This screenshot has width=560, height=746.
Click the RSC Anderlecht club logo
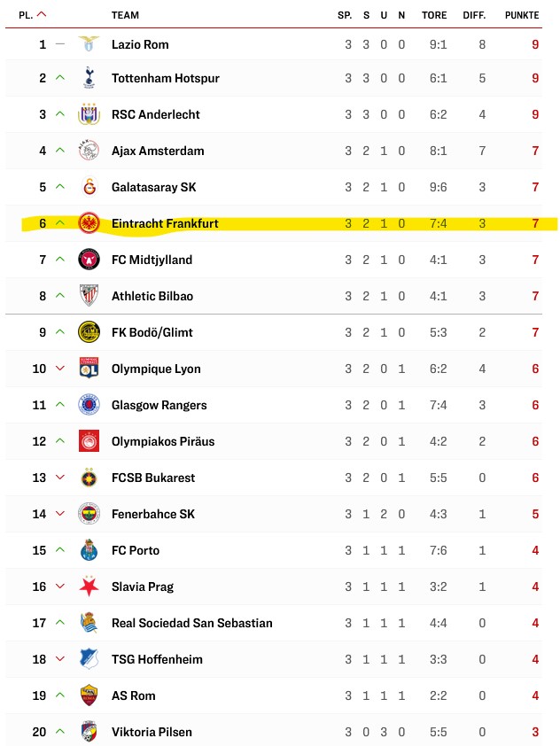[89, 114]
